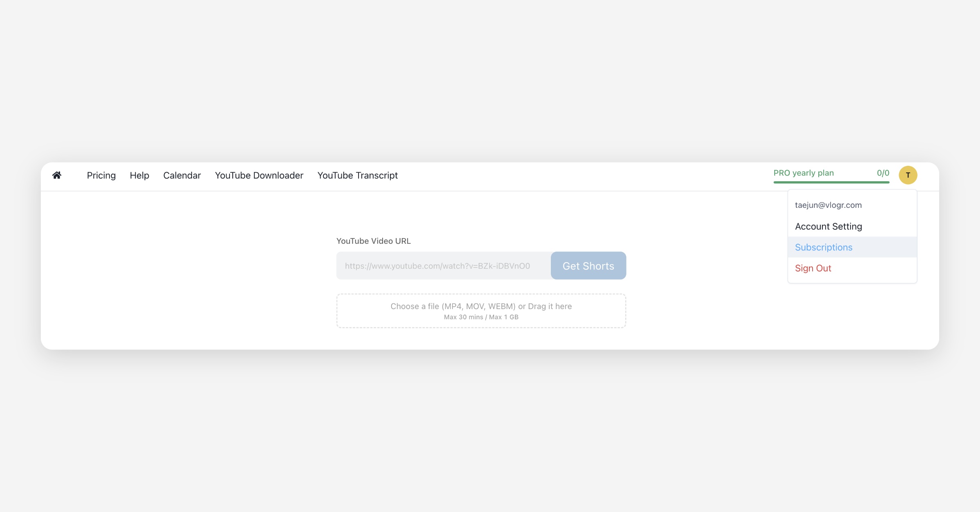Screen dimensions: 980x512
Task: Click the taejun@vlogr.com email entry
Action: click(x=828, y=205)
